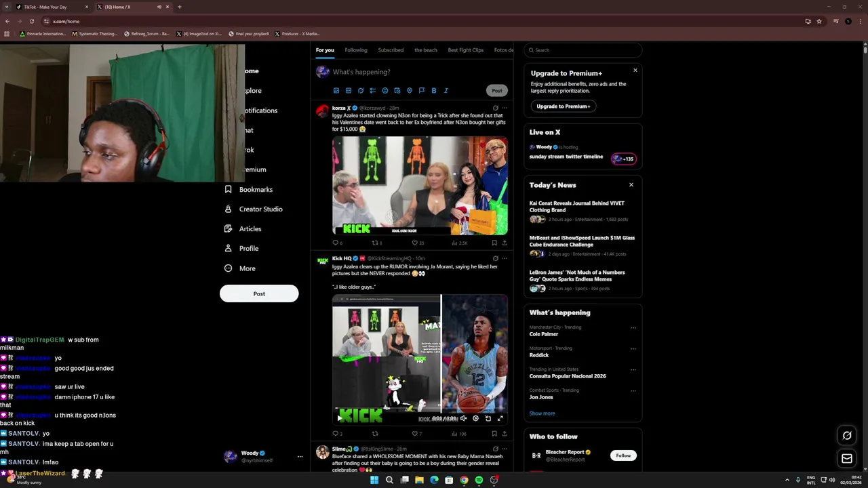Click the Post button in composer
Image resolution: width=868 pixels, height=488 pixels.
(497, 90)
